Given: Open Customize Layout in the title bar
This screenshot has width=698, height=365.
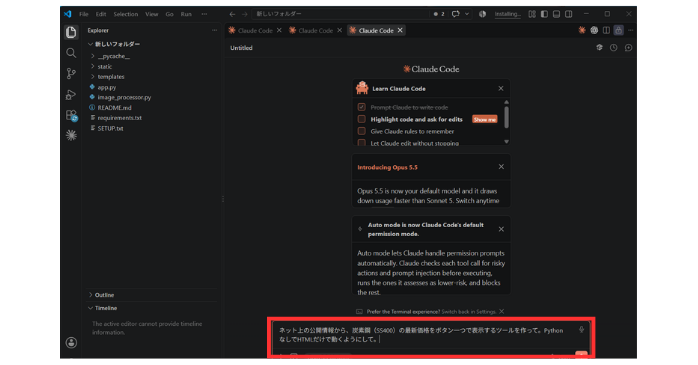Looking at the screenshot, I should (x=532, y=14).
